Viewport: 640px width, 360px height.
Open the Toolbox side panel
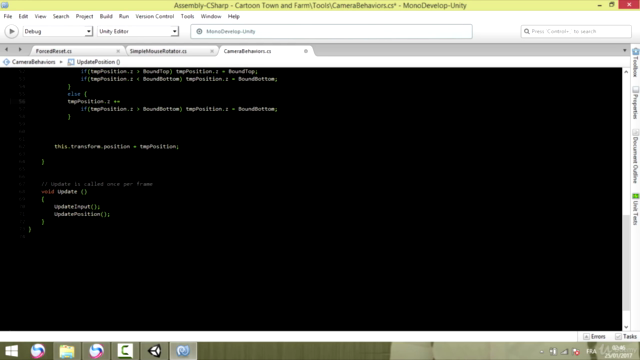(636, 62)
